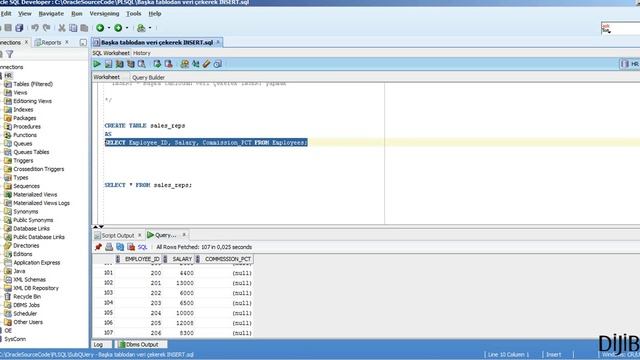Open an Unshared SQL Worksheet
Image resolution: width=640 pixels, height=360 pixels.
[x=184, y=64]
